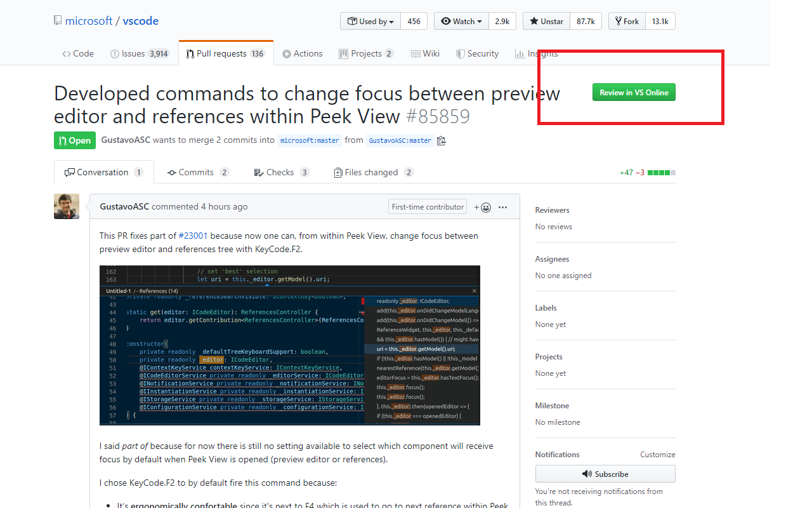Open the Watch dropdown menu
The image size is (812, 508).
[x=461, y=21]
